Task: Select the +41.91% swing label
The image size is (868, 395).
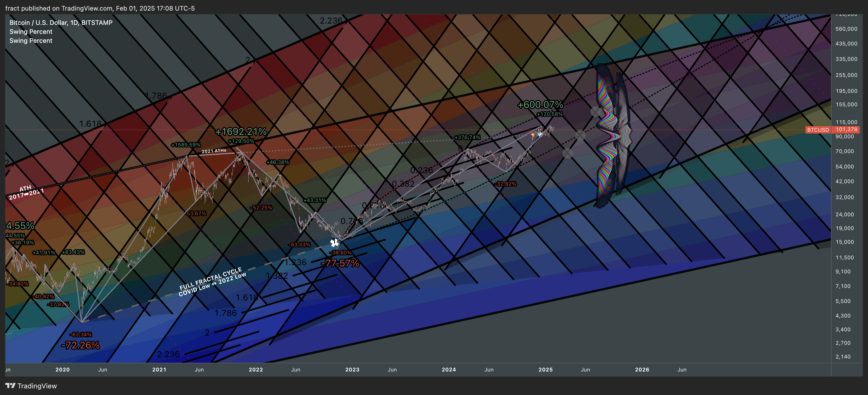Action: coord(44,253)
